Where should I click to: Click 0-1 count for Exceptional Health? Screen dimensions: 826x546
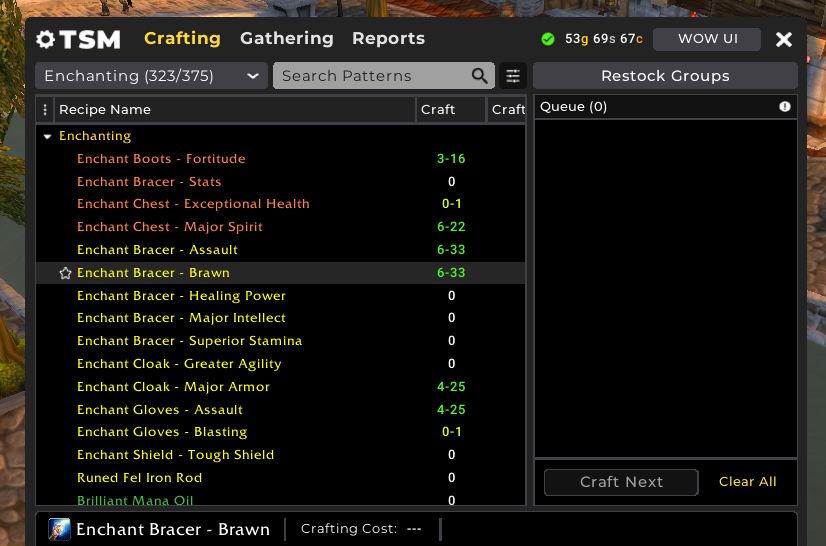pyautogui.click(x=452, y=204)
